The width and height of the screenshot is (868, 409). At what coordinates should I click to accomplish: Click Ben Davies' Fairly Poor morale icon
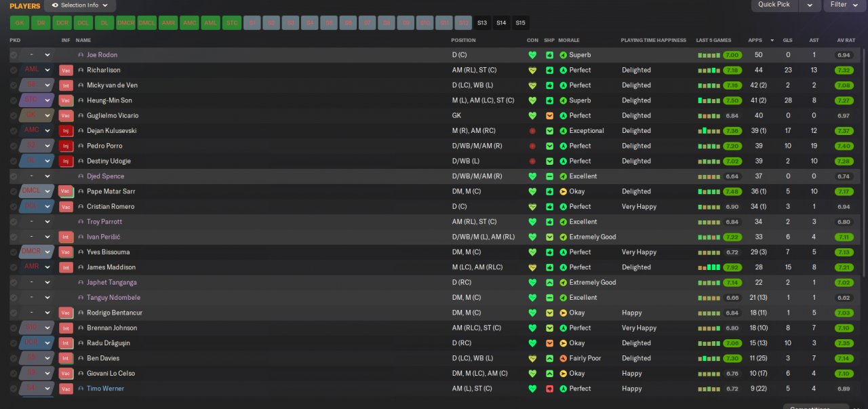click(x=563, y=358)
